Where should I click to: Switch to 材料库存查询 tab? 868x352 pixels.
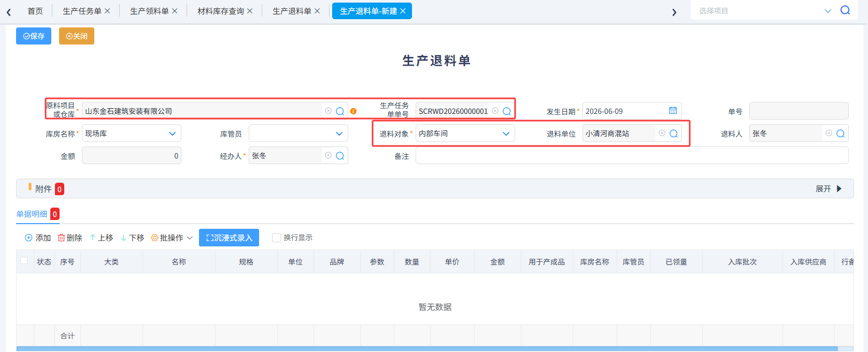click(221, 11)
